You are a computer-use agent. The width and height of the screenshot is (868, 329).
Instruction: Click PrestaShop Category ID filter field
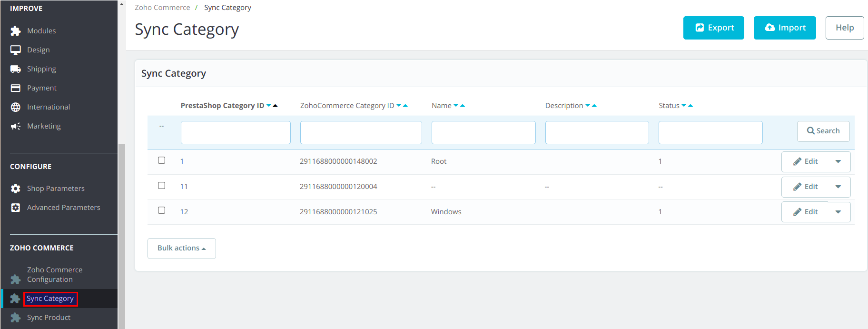click(236, 132)
